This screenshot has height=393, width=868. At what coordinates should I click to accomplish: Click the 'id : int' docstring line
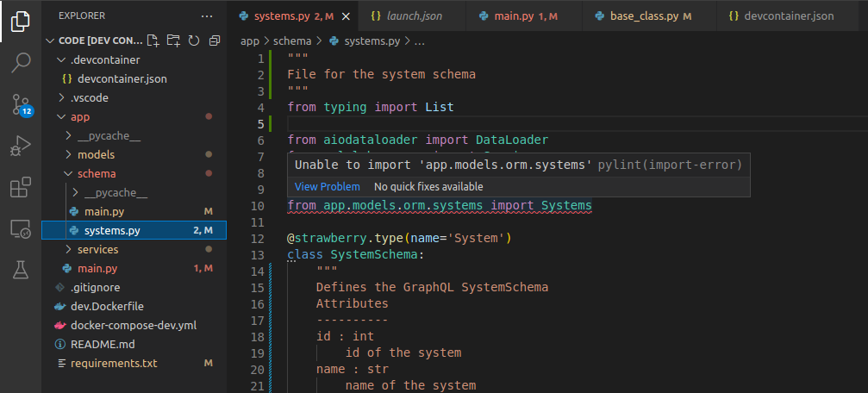coord(345,336)
